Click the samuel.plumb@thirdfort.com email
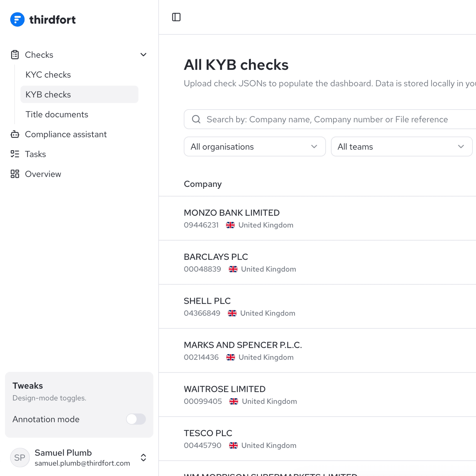 pyautogui.click(x=82, y=463)
